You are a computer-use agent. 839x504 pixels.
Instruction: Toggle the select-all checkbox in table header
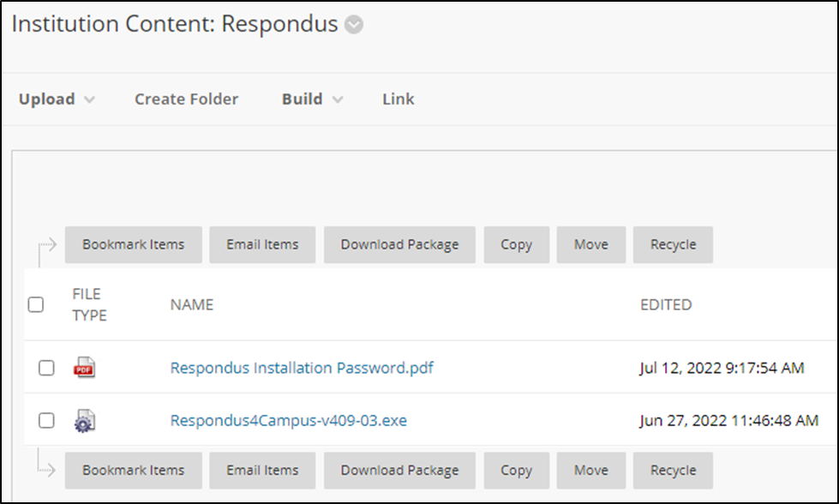[36, 304]
